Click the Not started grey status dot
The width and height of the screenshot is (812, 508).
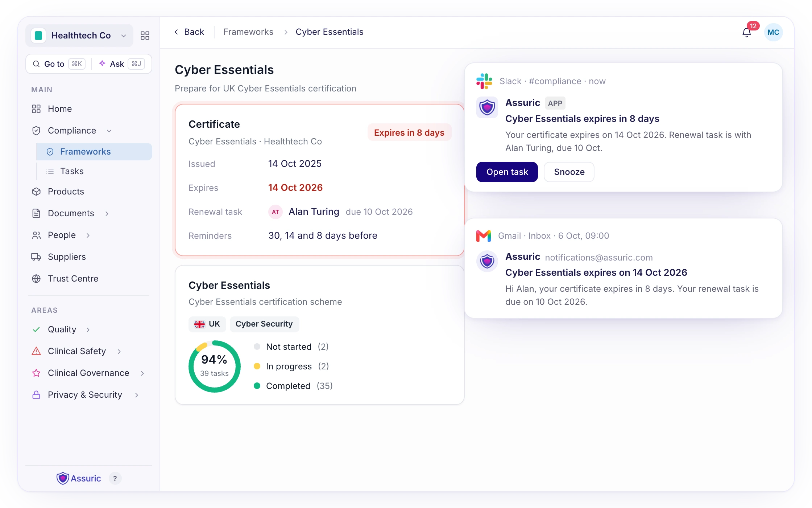point(257,347)
